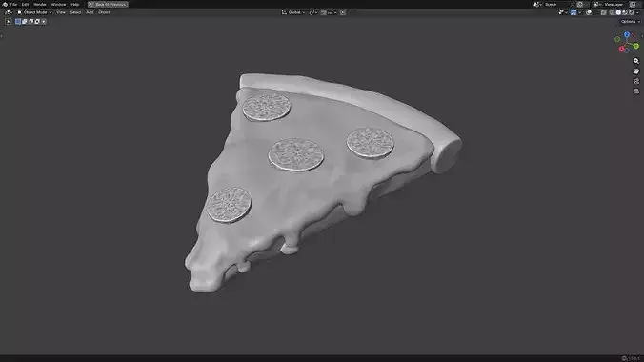644x362 pixels.
Task: Open the Options dropdown
Action: point(631,21)
